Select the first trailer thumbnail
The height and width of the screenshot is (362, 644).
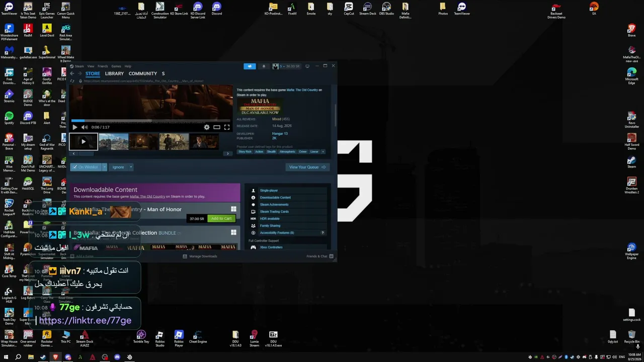[x=84, y=142]
